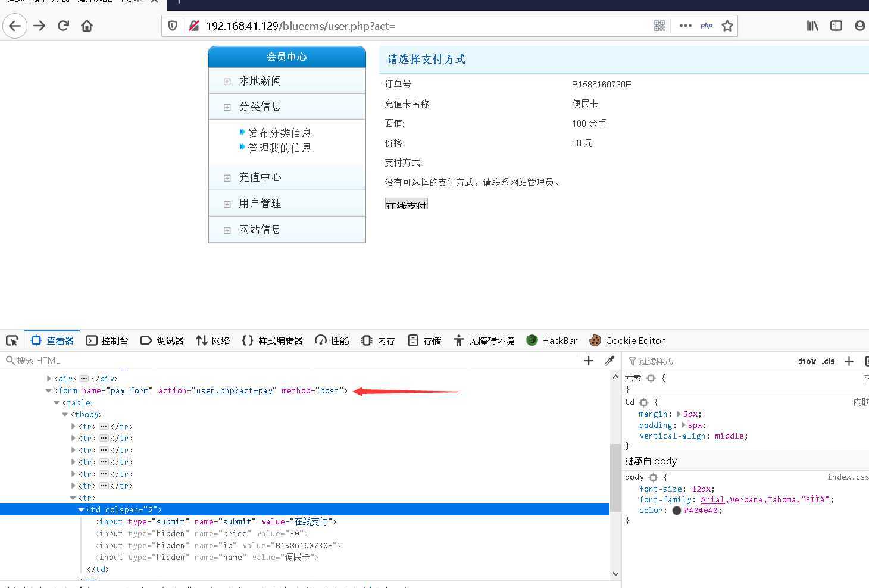The width and height of the screenshot is (869, 588).
Task: Expand the margin property in td rule
Action: coord(679,414)
